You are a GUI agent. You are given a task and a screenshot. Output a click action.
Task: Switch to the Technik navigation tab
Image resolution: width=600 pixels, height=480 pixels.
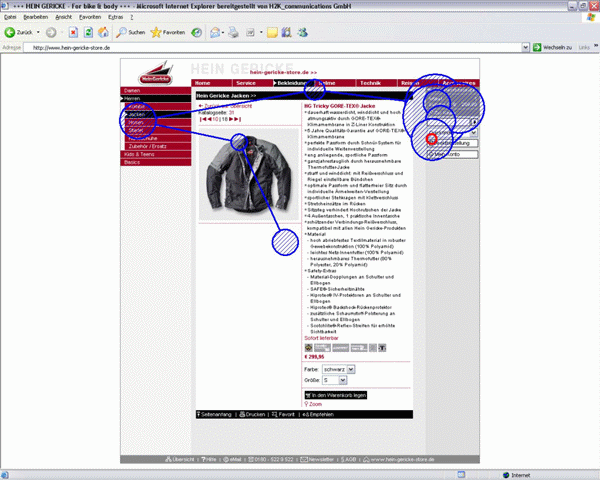point(376,83)
